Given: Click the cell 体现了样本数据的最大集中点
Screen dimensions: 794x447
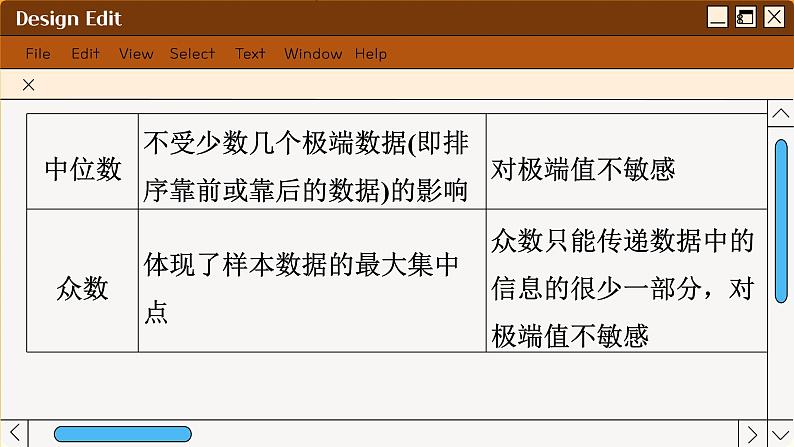Looking at the screenshot, I should pos(312,280).
